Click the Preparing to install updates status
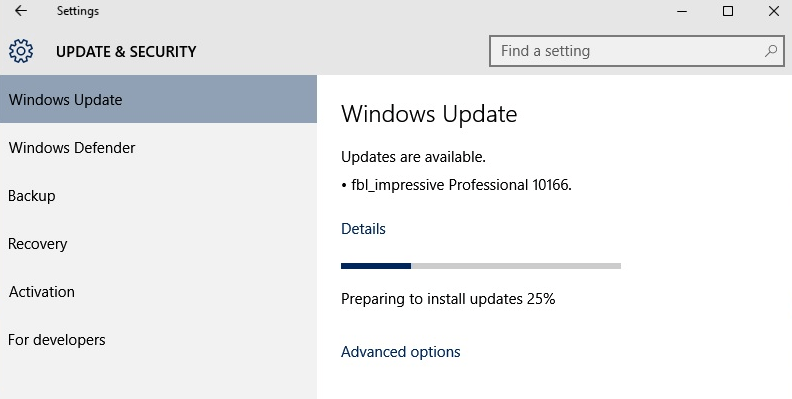Image resolution: width=792 pixels, height=399 pixels. click(448, 298)
